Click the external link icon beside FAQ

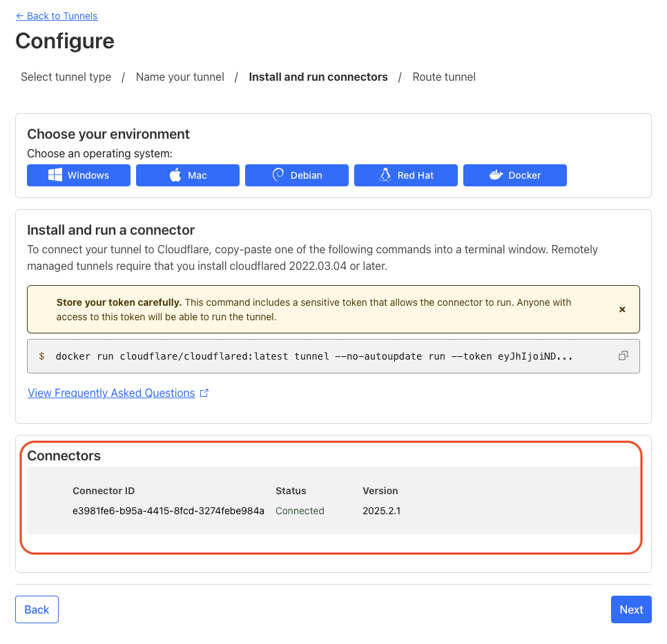[x=204, y=393]
